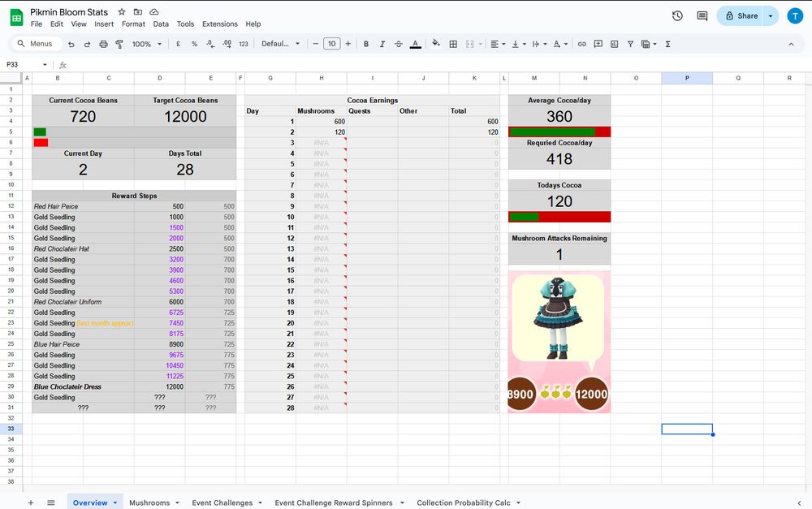Open the Extensions menu
This screenshot has width=812, height=509.
coord(219,24)
